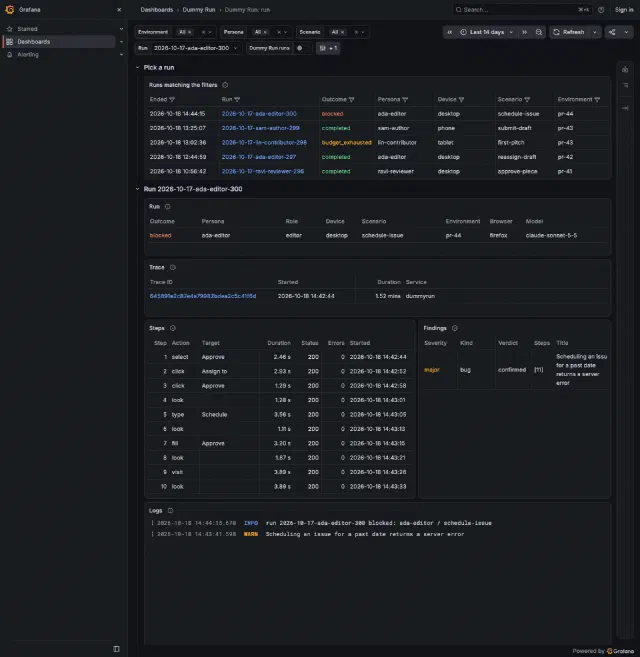
Task: Click the Refresh button
Action: coord(569,32)
